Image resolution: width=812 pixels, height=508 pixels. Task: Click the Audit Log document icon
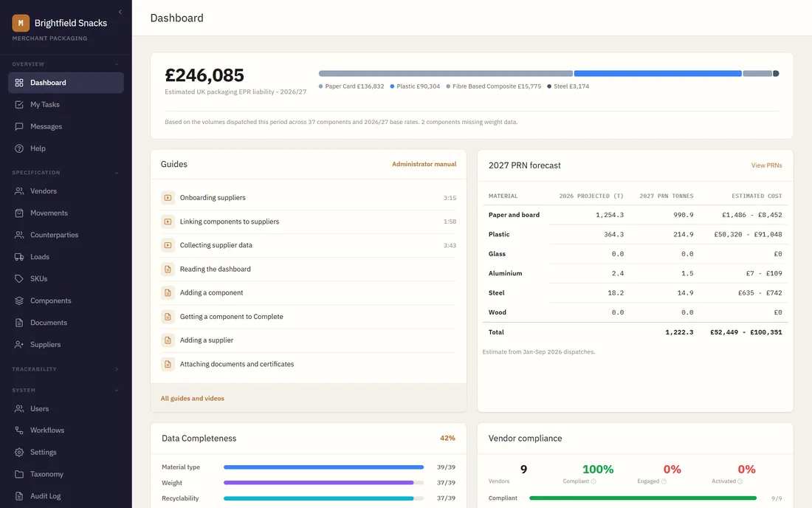click(19, 496)
